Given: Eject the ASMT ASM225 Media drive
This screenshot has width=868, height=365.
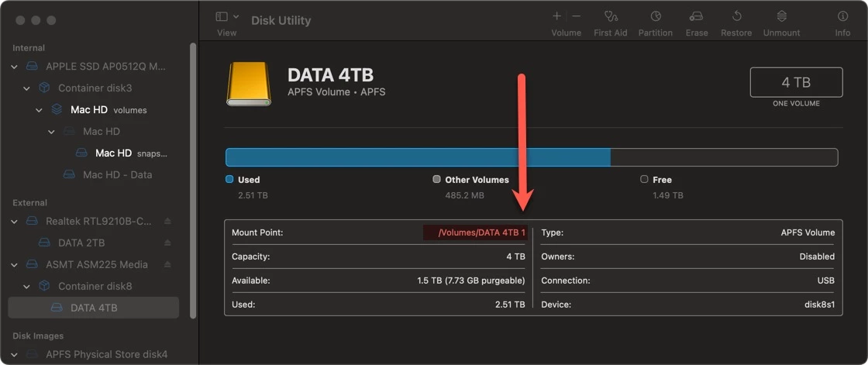Looking at the screenshot, I should point(167,264).
